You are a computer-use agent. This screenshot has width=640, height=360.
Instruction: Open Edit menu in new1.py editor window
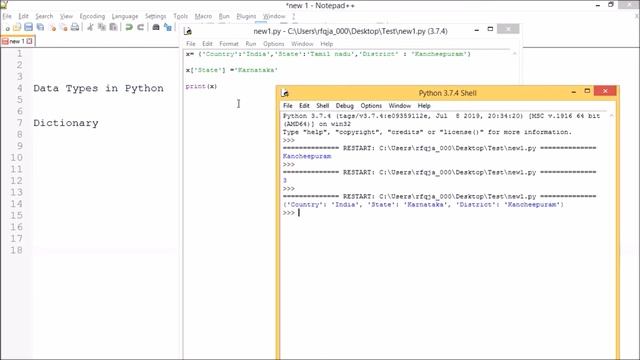(x=207, y=44)
